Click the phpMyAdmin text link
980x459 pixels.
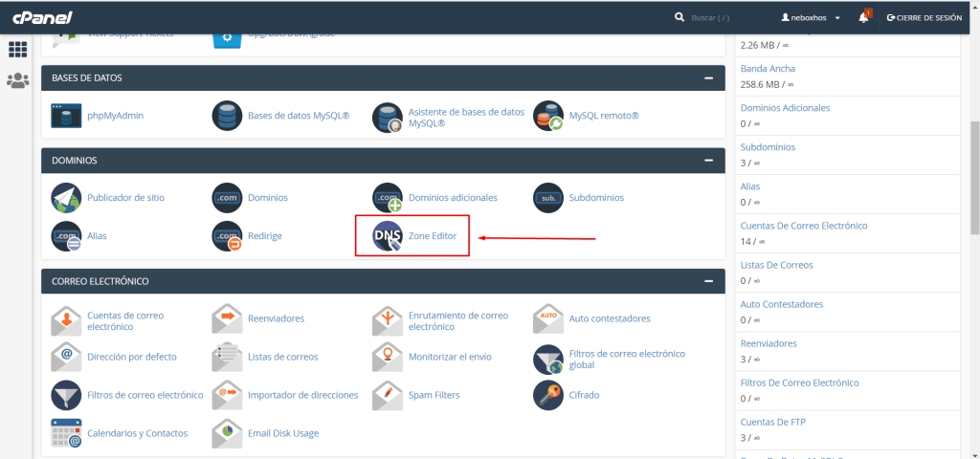(116, 116)
